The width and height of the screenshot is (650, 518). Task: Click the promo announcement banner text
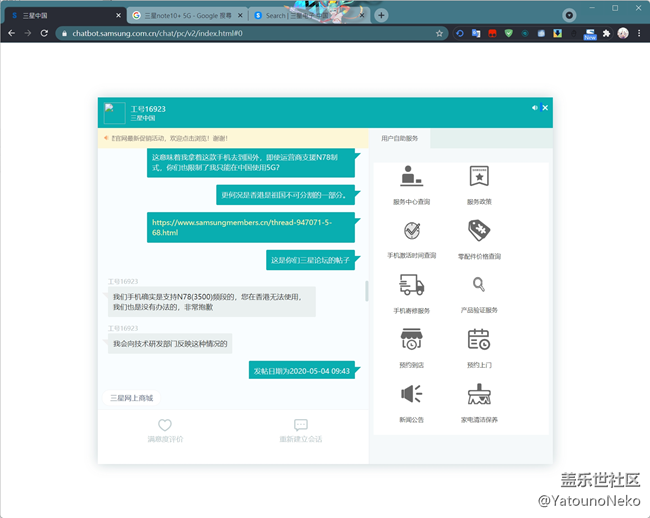170,138
